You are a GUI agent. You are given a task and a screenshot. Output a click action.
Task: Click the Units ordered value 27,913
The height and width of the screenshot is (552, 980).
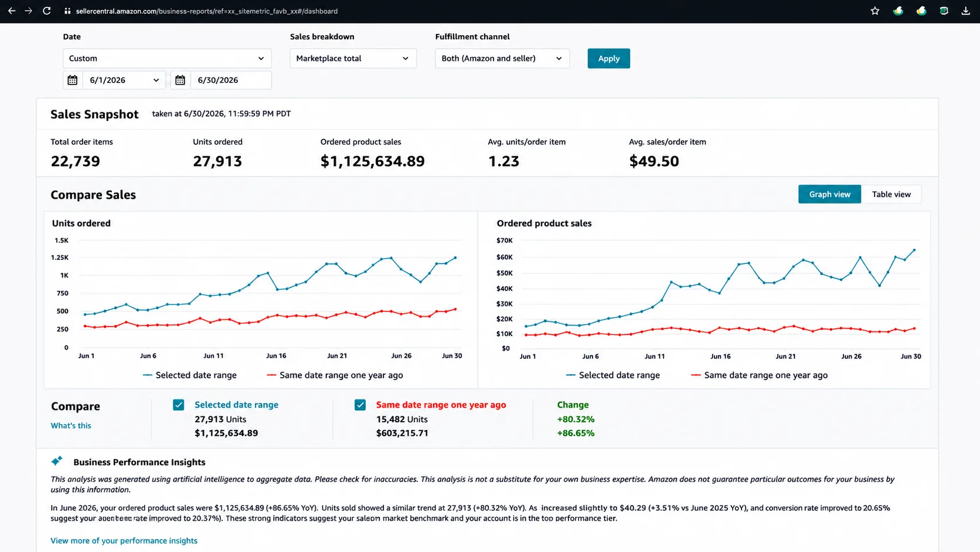217,161
